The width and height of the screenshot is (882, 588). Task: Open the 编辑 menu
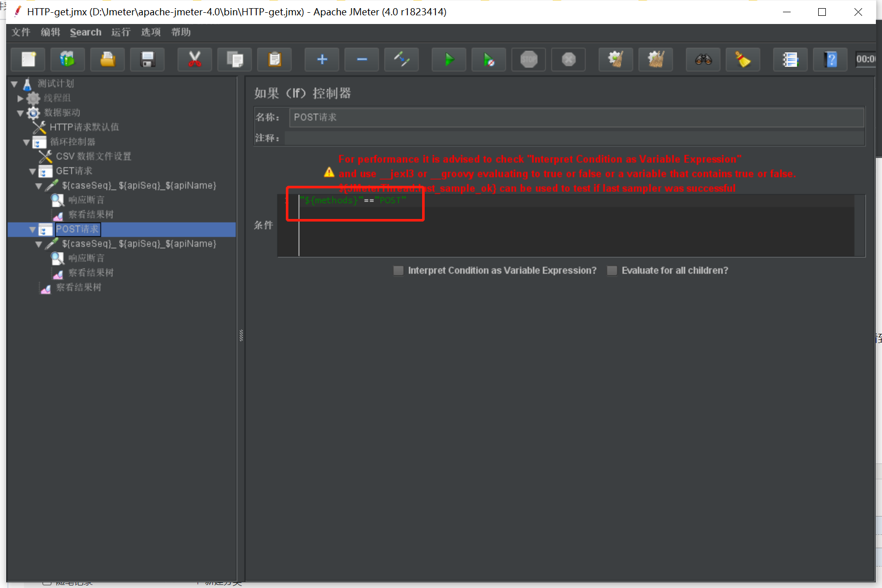click(x=51, y=32)
